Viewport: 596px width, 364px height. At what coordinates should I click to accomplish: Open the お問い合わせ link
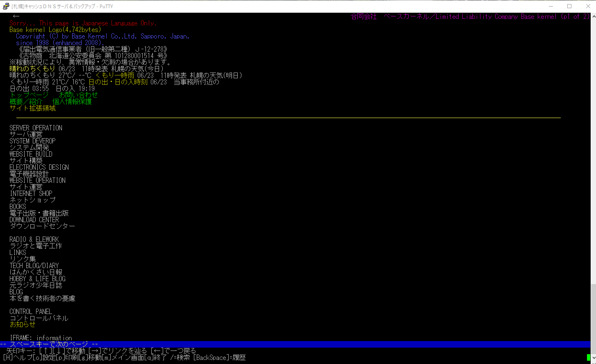pyautogui.click(x=78, y=95)
